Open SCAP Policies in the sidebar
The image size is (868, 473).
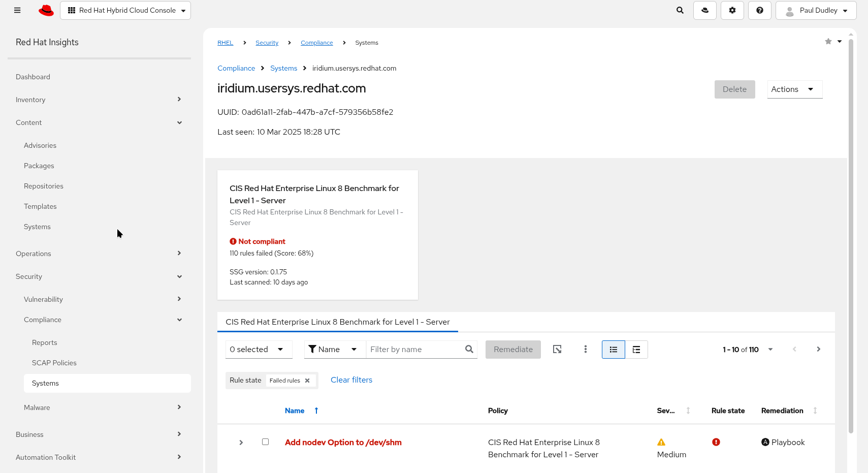(x=54, y=363)
